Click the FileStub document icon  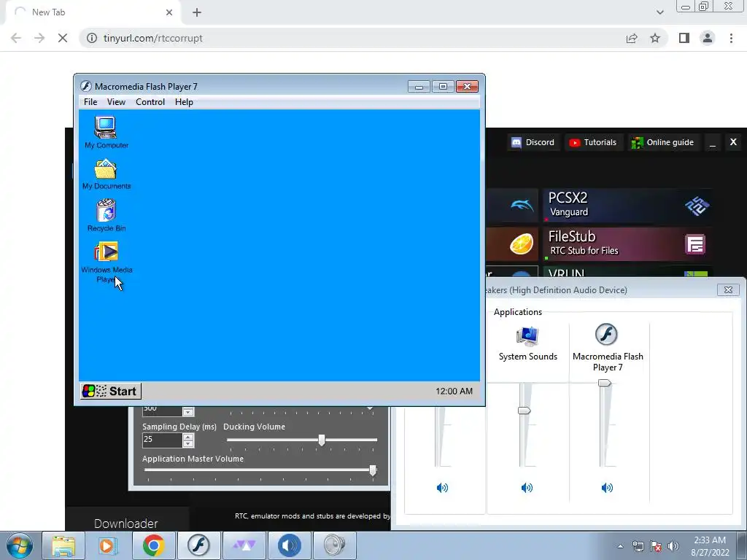(x=695, y=245)
